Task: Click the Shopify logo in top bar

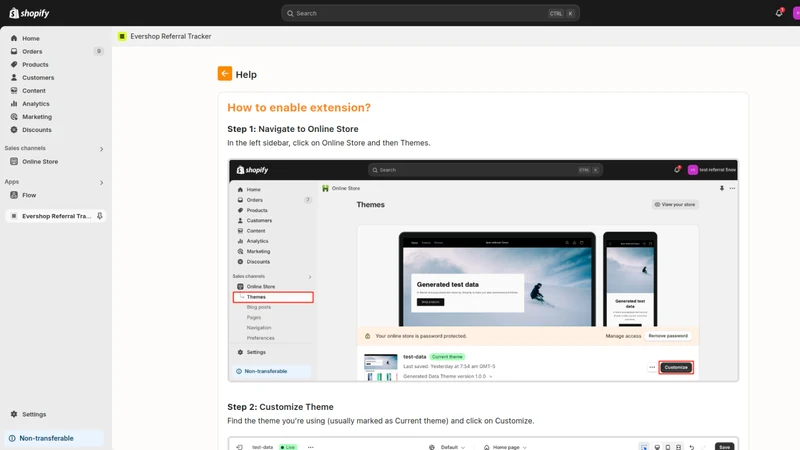Action: (29, 13)
